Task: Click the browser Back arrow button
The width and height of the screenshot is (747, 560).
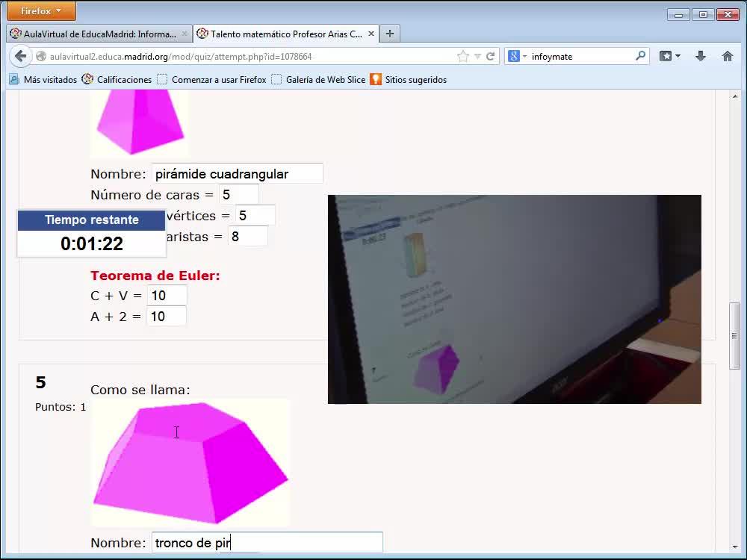Action: [20, 56]
